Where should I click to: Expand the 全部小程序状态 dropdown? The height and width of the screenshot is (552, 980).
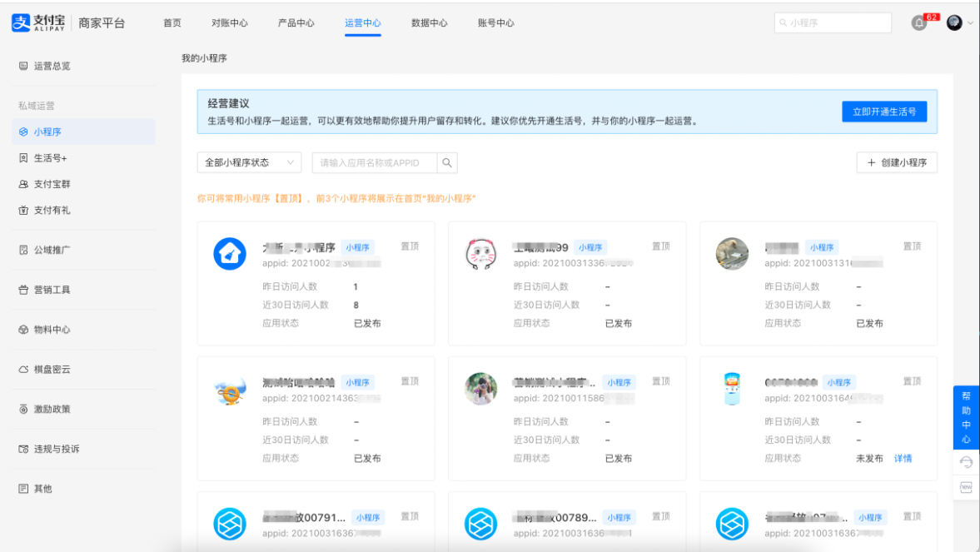click(249, 162)
